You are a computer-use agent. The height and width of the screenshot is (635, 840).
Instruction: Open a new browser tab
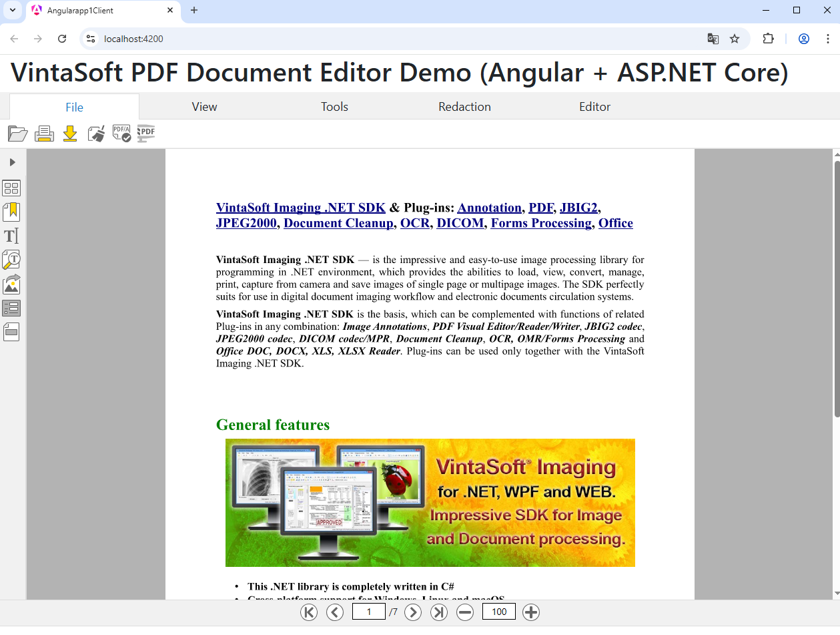(194, 10)
